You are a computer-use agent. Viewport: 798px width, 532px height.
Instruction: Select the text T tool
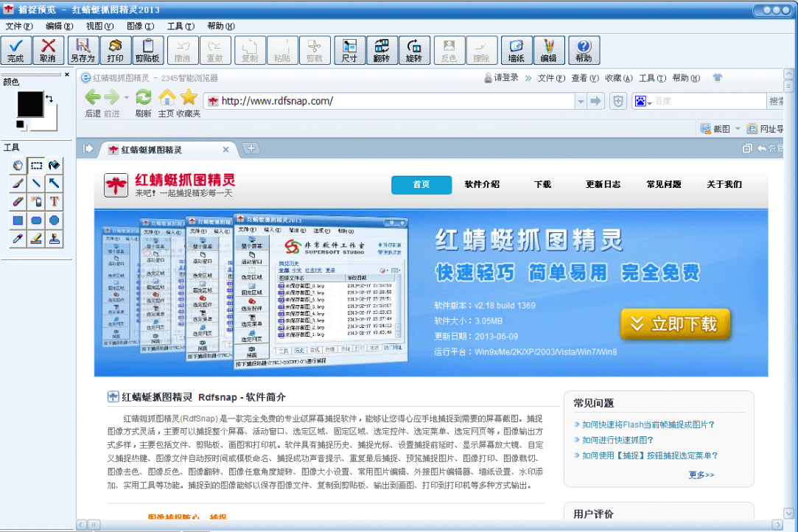pos(54,202)
